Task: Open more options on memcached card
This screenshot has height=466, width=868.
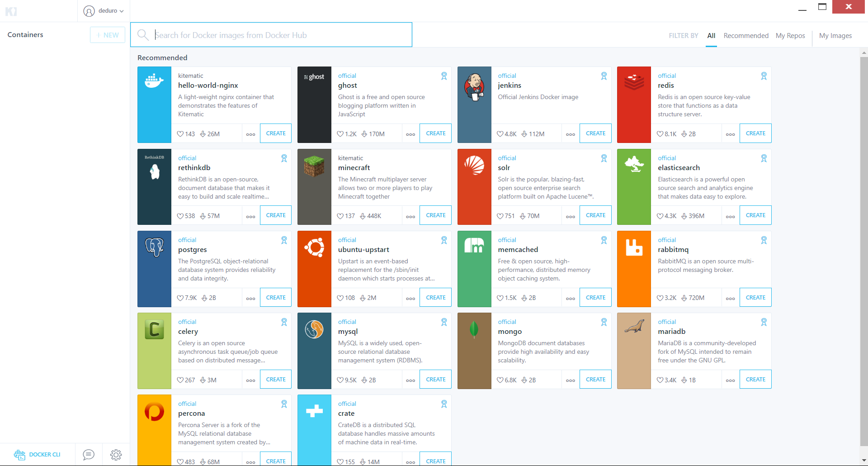Action: click(571, 299)
